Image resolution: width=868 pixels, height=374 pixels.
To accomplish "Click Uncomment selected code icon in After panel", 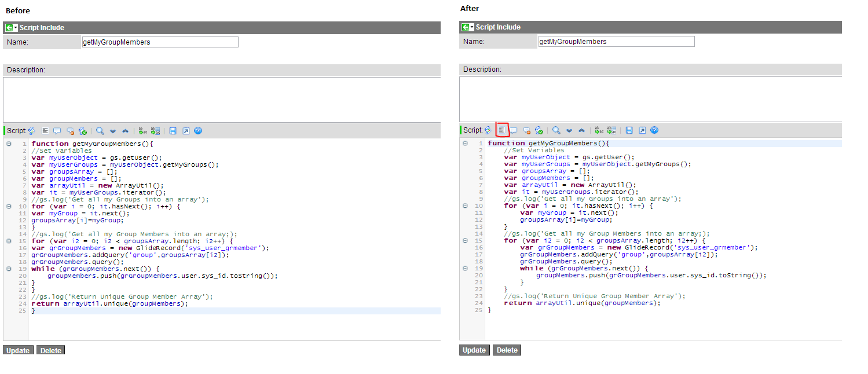I will coord(526,130).
